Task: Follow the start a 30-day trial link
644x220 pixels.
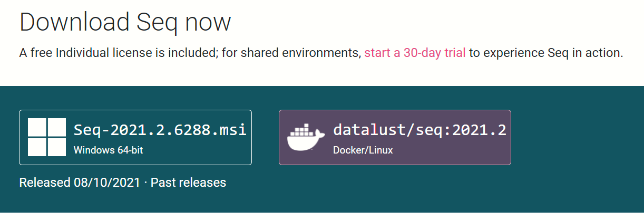Action: (415, 53)
